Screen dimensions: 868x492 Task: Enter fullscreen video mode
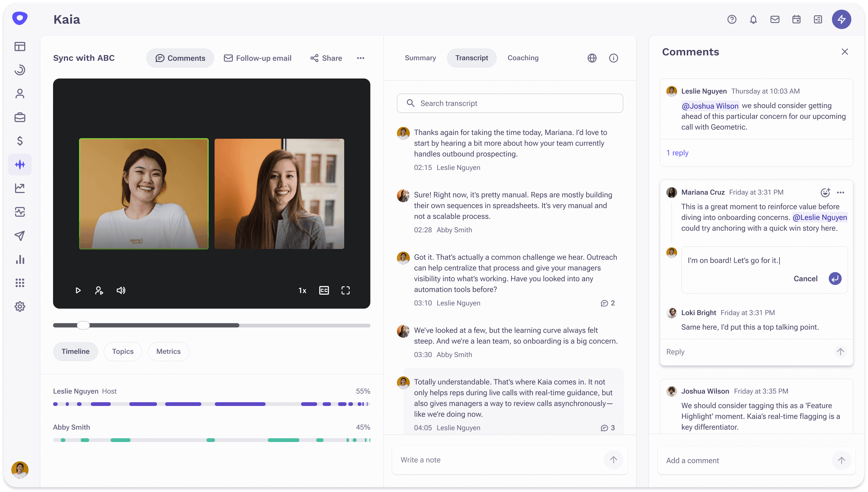tap(345, 290)
